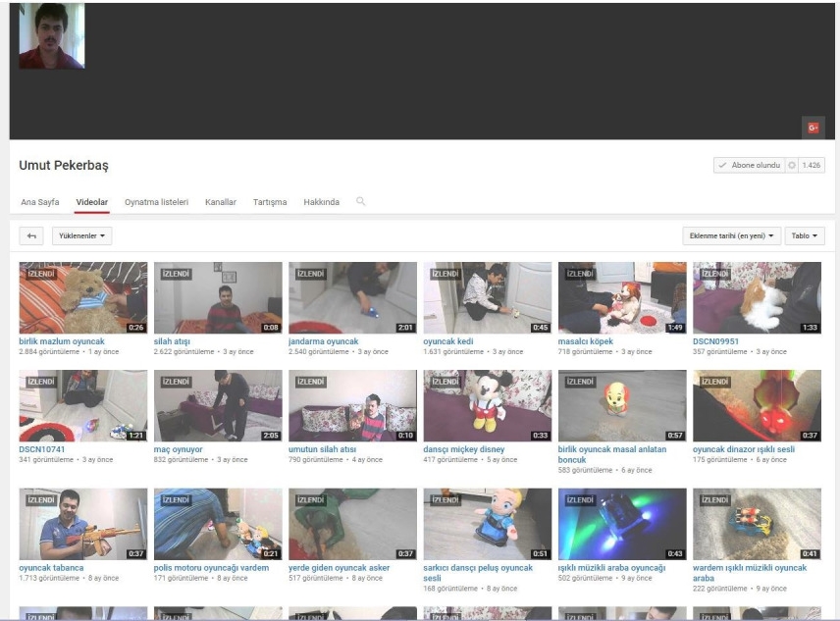Open channel search magnifier icon
The height and width of the screenshot is (621, 840).
360,201
